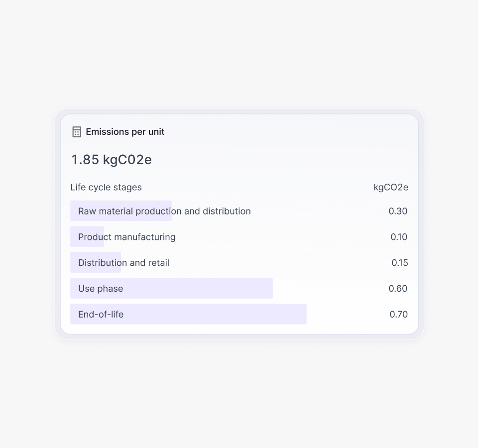Click the 1.85 kgCO2e total value

pyautogui.click(x=112, y=160)
